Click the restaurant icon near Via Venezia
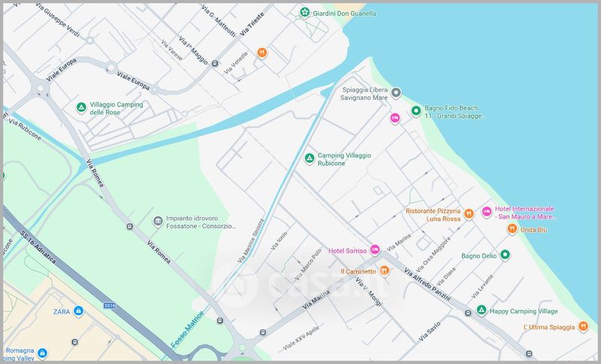 click(x=261, y=53)
